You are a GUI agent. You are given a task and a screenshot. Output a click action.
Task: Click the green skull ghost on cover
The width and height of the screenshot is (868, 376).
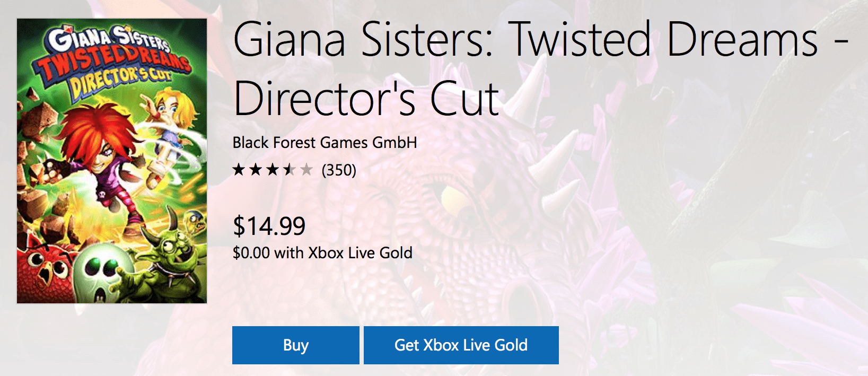point(103,270)
